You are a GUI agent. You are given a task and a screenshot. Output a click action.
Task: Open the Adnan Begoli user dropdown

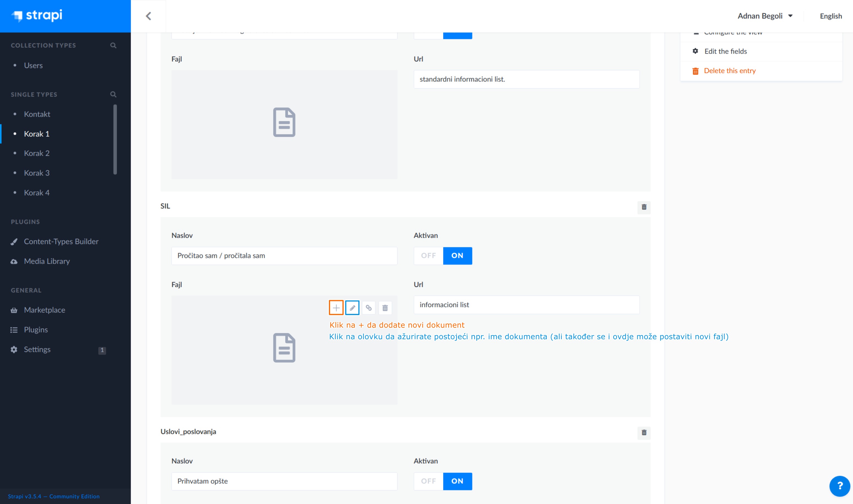(x=765, y=16)
